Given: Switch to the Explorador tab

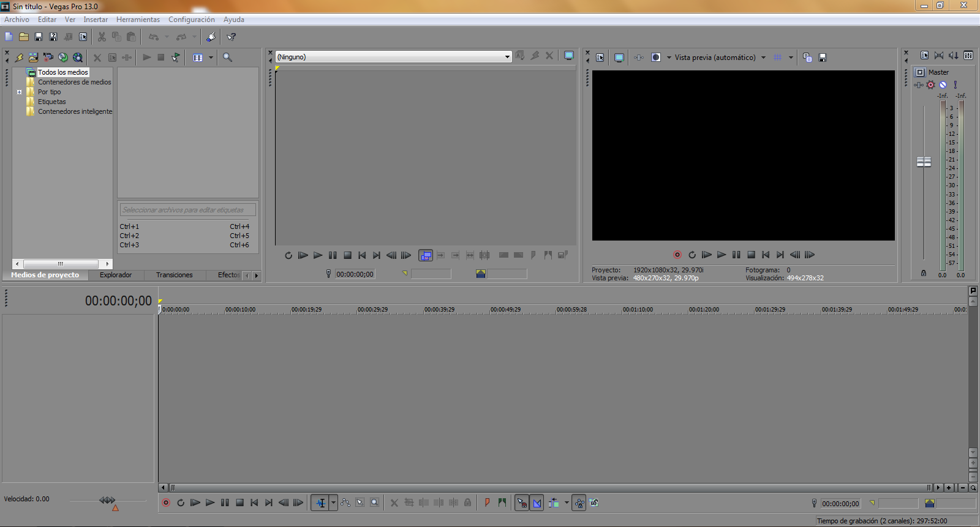Looking at the screenshot, I should click(116, 275).
